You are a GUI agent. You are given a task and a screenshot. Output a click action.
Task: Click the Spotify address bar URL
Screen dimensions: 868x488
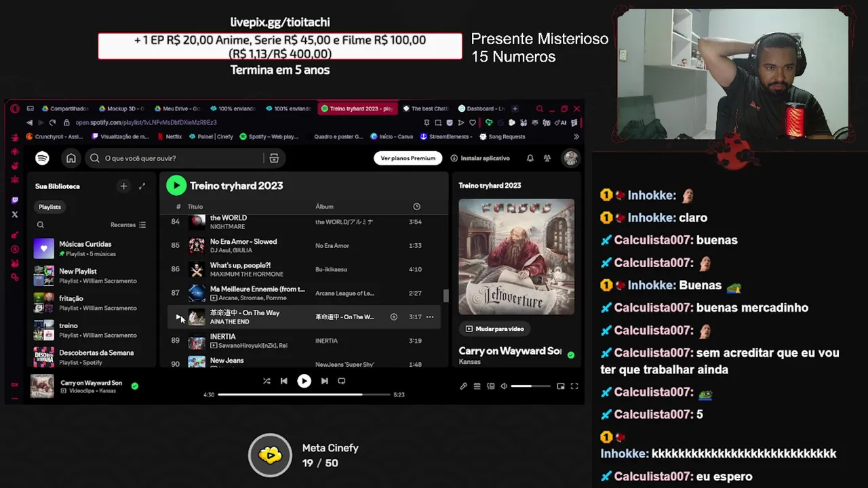tap(146, 123)
